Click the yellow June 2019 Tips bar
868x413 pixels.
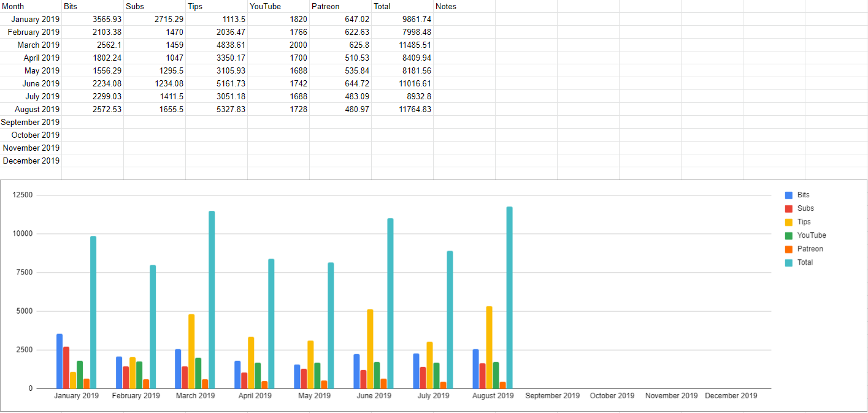click(370, 349)
